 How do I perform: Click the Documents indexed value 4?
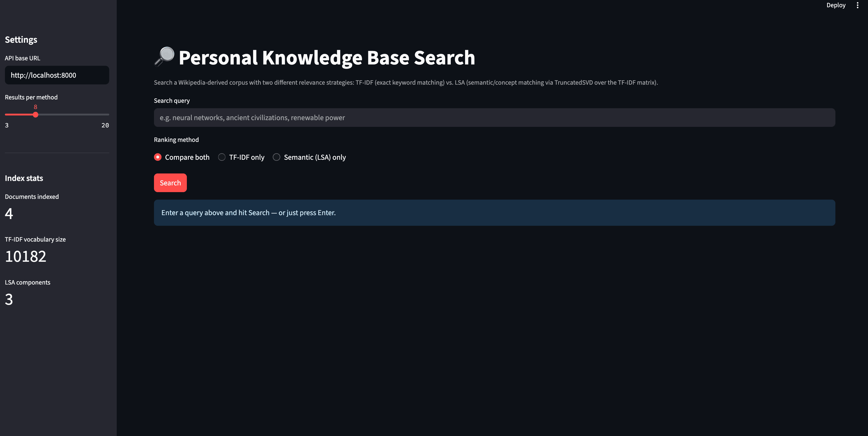click(9, 213)
